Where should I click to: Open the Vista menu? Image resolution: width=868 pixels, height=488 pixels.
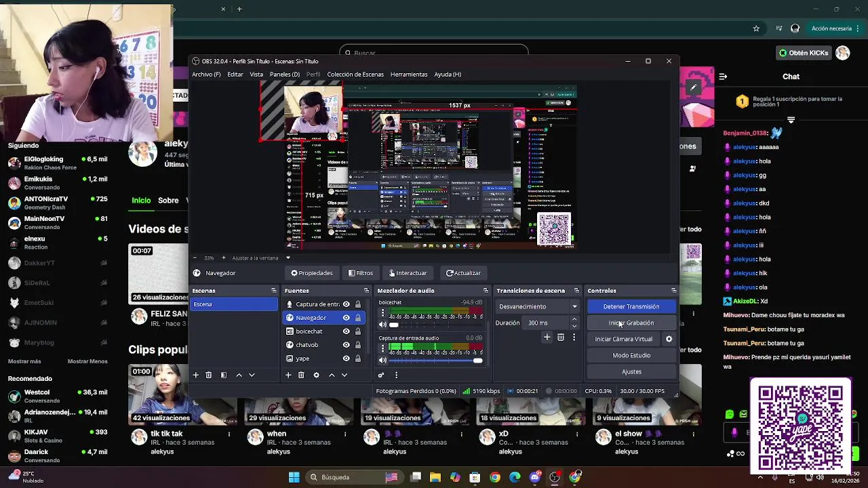[x=256, y=75]
